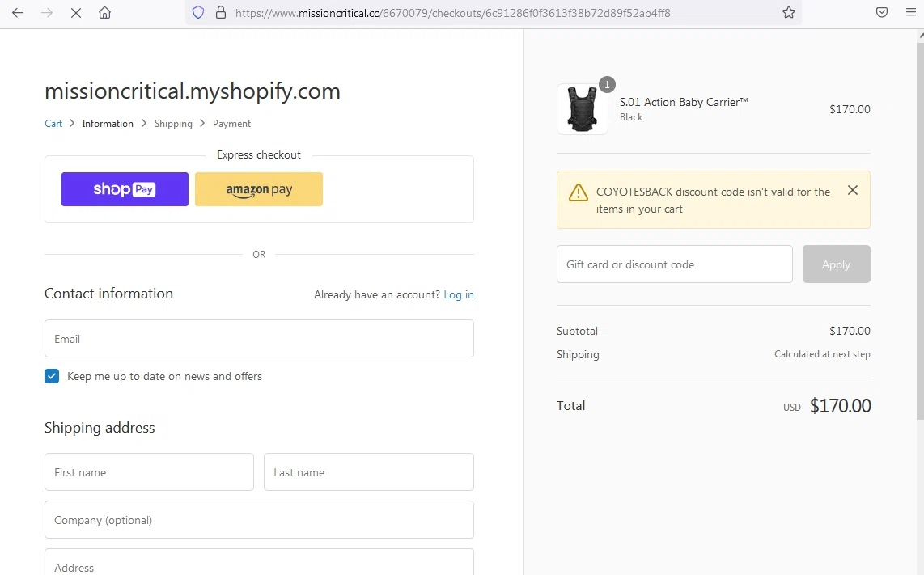This screenshot has width=924, height=575.
Task: Click the baby carrier product thumbnail
Action: pyautogui.click(x=583, y=109)
